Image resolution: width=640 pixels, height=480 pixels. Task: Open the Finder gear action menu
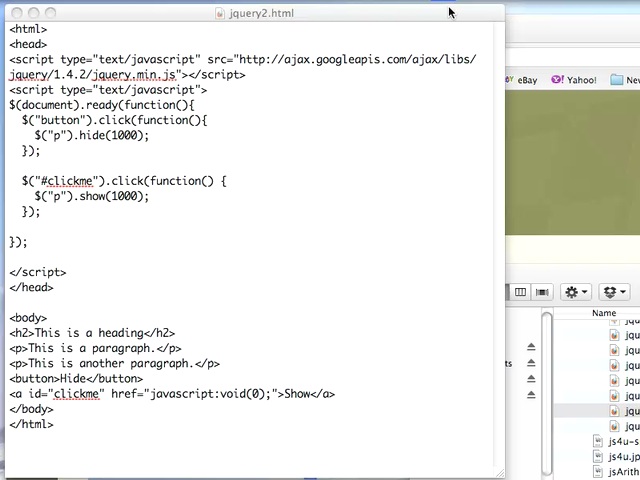click(x=576, y=292)
